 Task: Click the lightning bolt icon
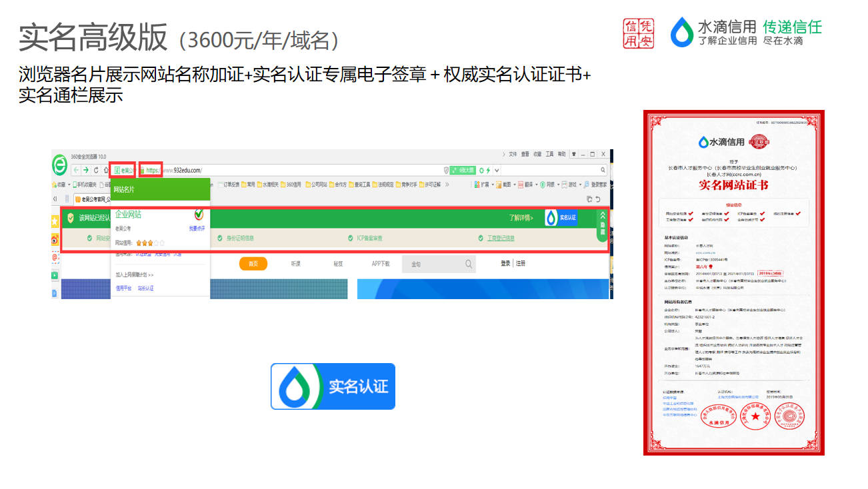(488, 171)
